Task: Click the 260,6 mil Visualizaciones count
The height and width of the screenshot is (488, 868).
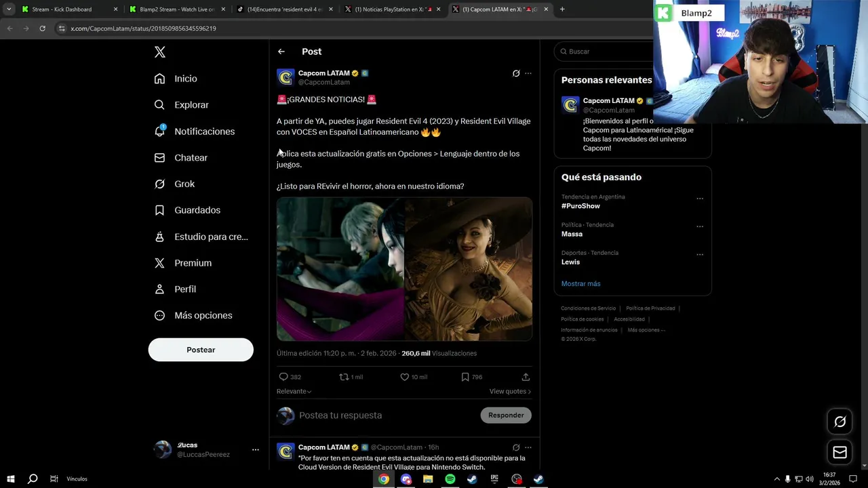Action: tap(439, 353)
